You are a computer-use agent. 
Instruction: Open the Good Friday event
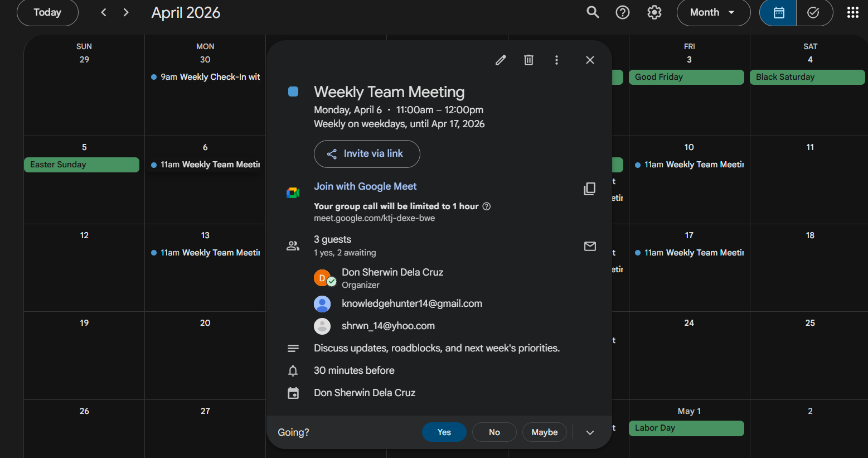tap(686, 77)
